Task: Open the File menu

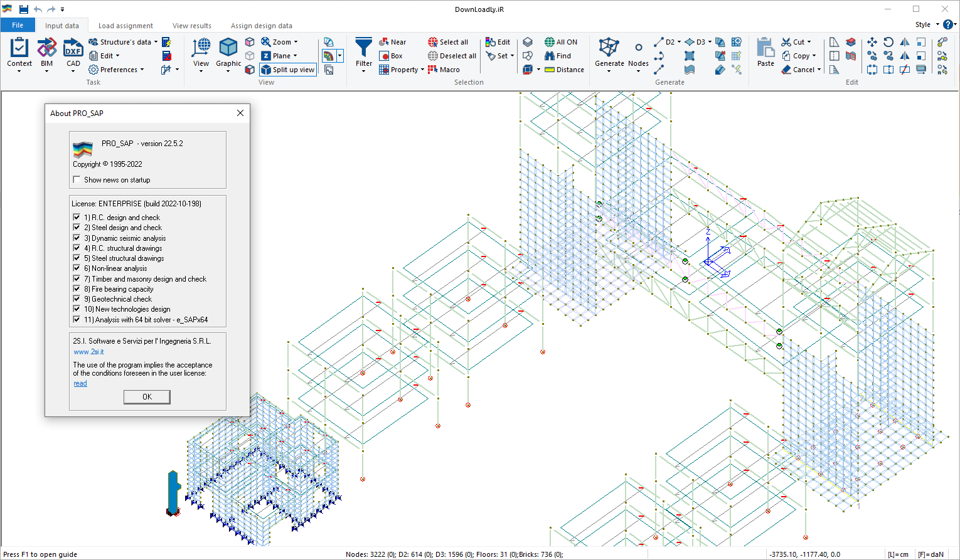Action: tap(18, 24)
